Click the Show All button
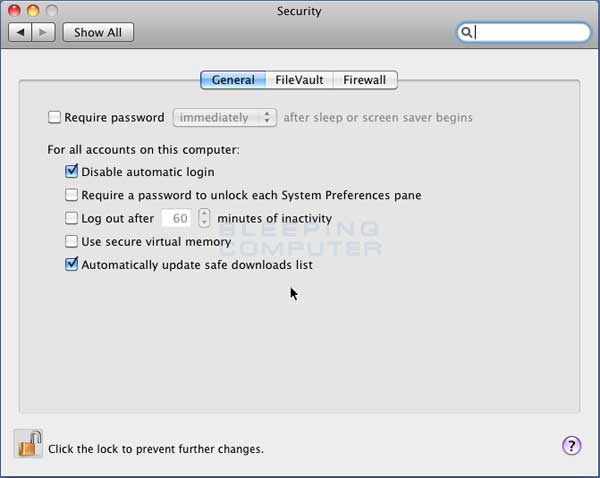600x478 pixels. point(98,33)
